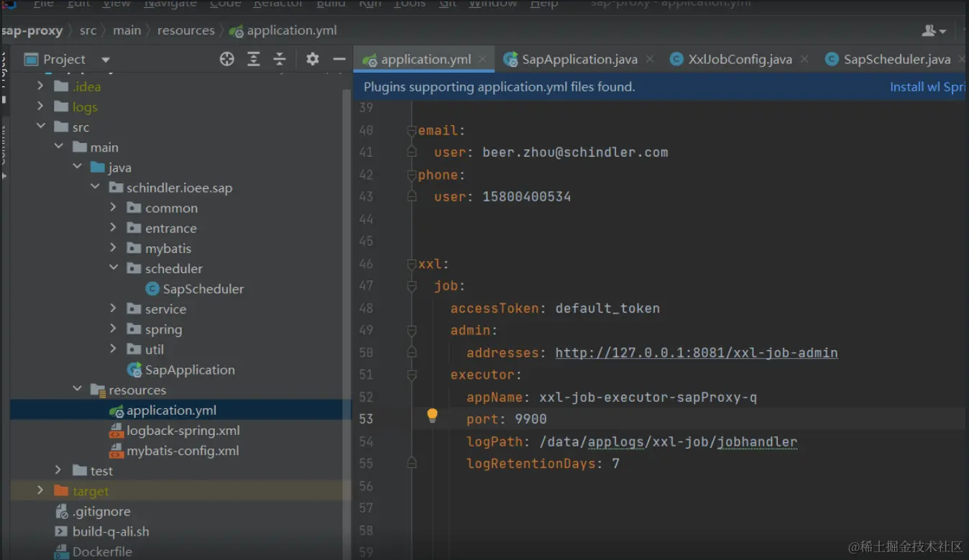969x560 pixels.
Task: Click the resources breadcrumb in navigation bar
Action: [186, 30]
